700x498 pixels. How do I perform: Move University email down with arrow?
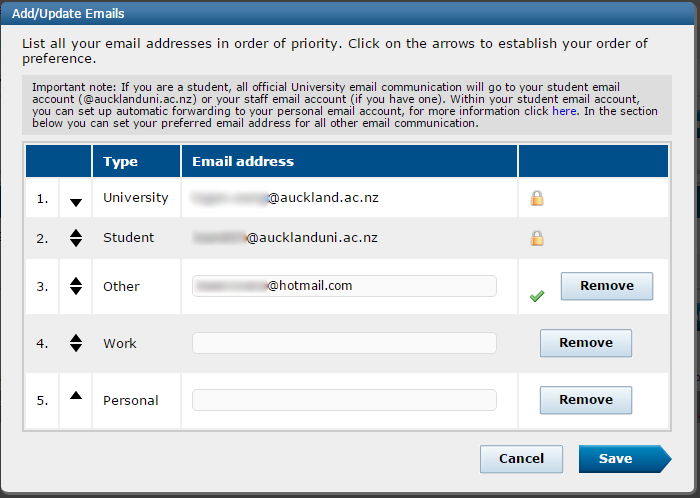pyautogui.click(x=76, y=203)
